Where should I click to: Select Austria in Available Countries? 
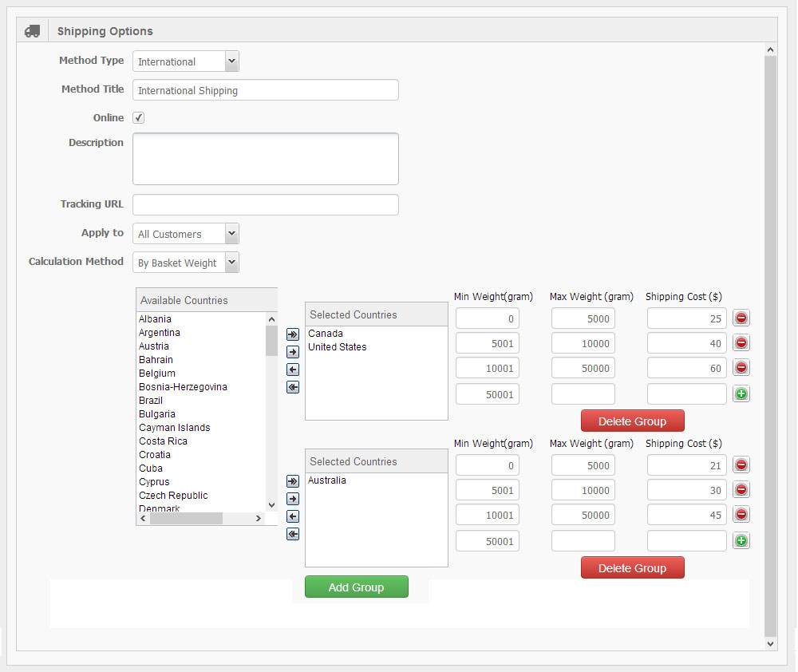click(154, 346)
